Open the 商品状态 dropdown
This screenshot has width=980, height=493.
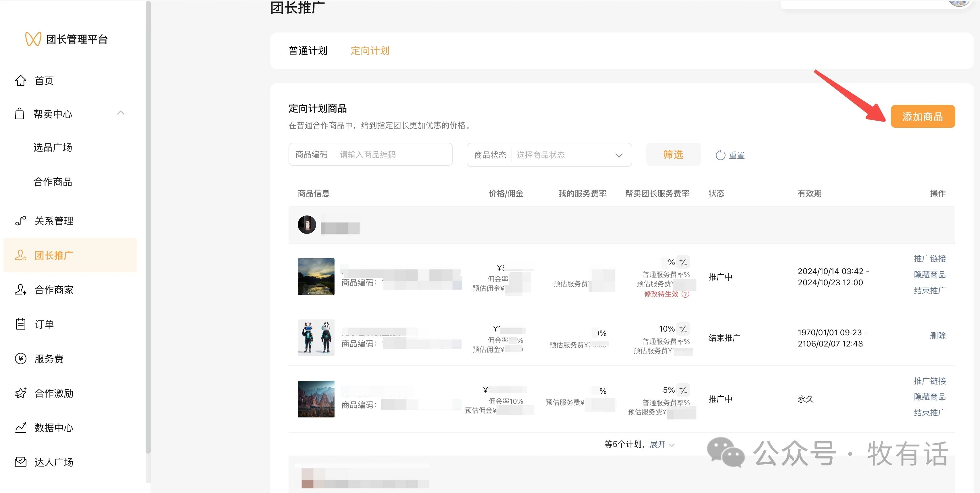[x=549, y=155]
